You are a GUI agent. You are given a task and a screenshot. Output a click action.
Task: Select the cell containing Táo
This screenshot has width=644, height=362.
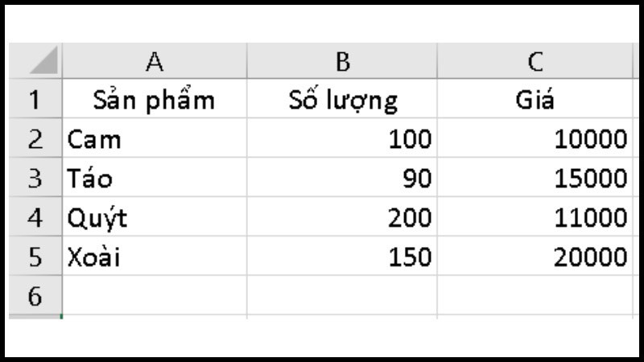(x=155, y=177)
